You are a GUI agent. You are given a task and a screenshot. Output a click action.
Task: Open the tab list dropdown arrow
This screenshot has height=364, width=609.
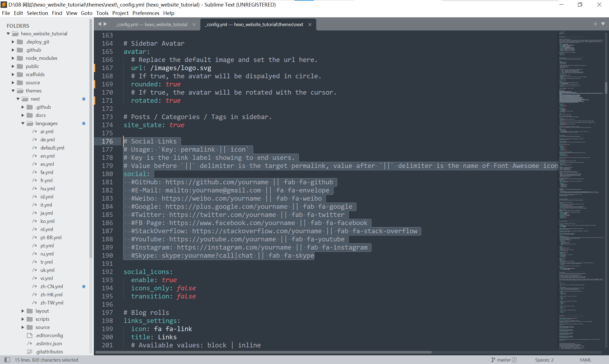pyautogui.click(x=603, y=24)
